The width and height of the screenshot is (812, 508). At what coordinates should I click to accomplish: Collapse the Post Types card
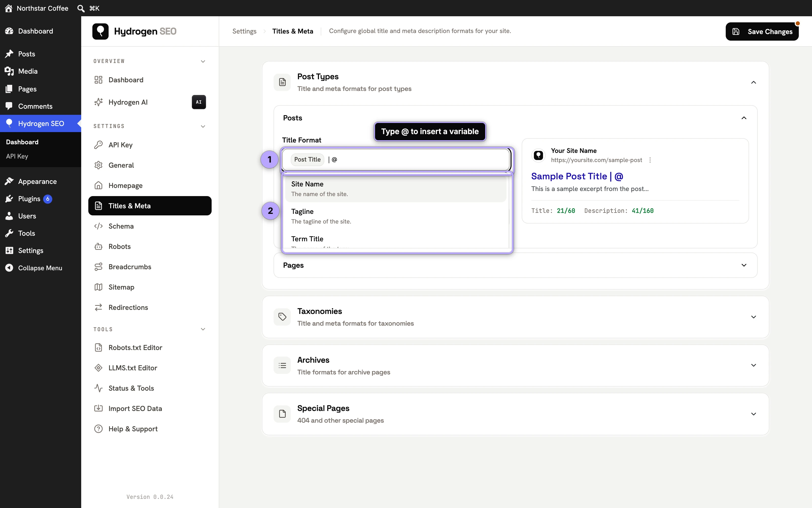[753, 82]
